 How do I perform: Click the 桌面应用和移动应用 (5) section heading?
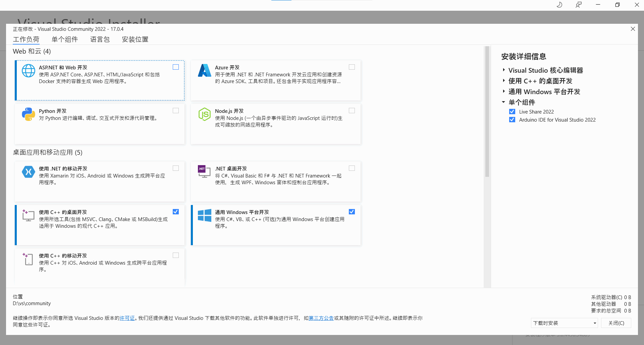coord(48,152)
